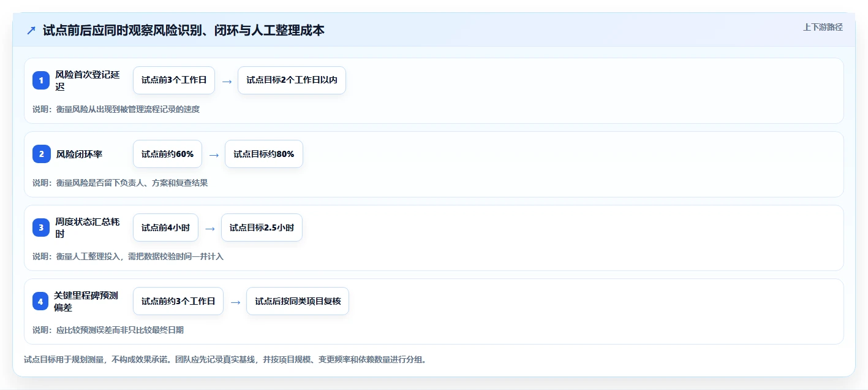Click the number 3 badge for 周度状态汇总耗时
Image resolution: width=868 pixels, height=390 pixels.
(x=41, y=227)
